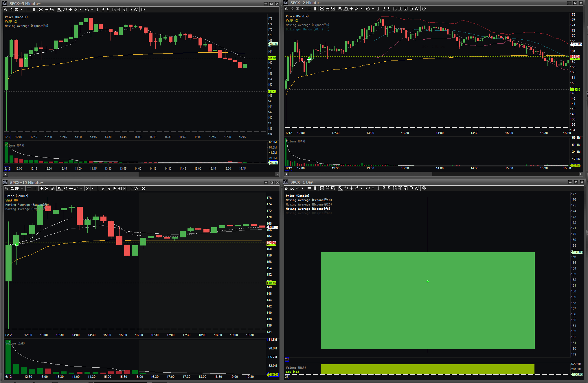Open studies icon in 15 Minute chart toolbar
The image size is (588, 383).
pyautogui.click(x=12, y=188)
